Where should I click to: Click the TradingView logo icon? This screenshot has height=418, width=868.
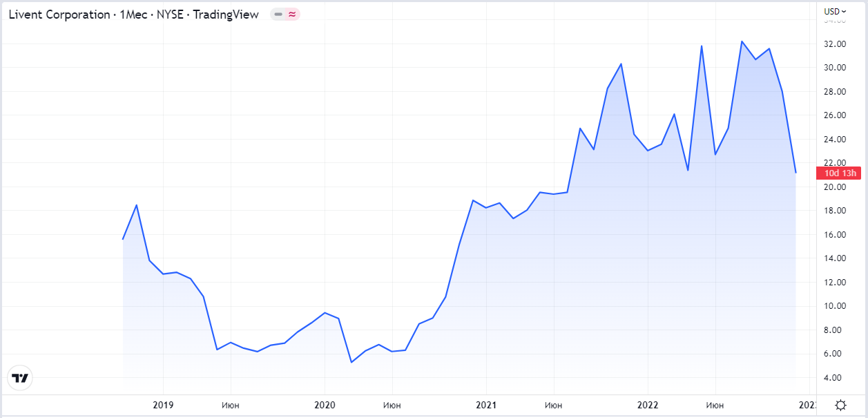coord(21,378)
